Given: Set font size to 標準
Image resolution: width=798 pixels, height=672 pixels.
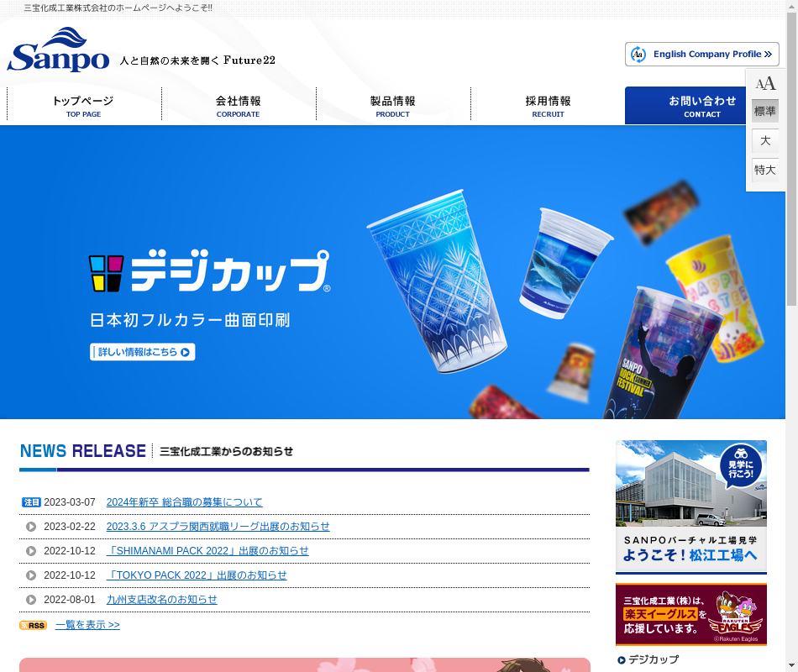Looking at the screenshot, I should click(765, 112).
